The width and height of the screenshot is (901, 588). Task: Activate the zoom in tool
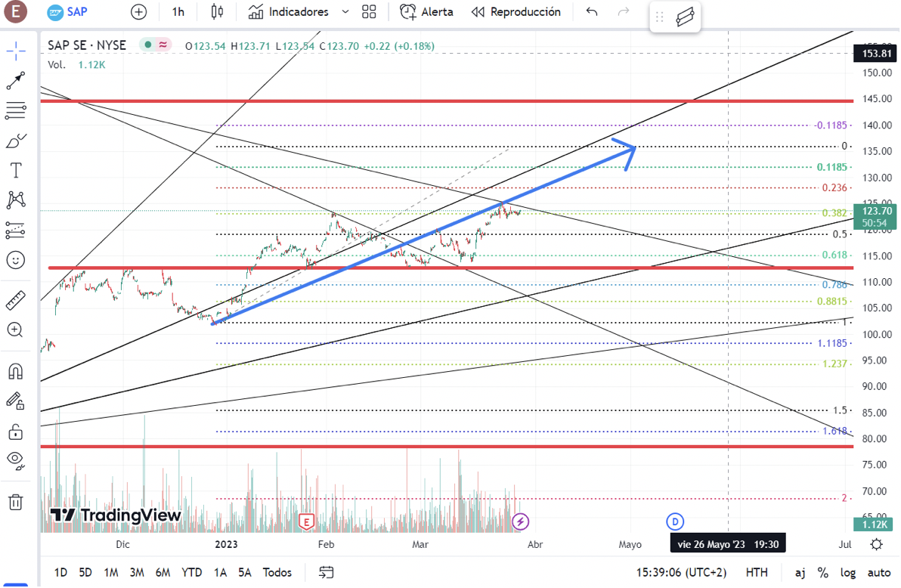tap(15, 330)
